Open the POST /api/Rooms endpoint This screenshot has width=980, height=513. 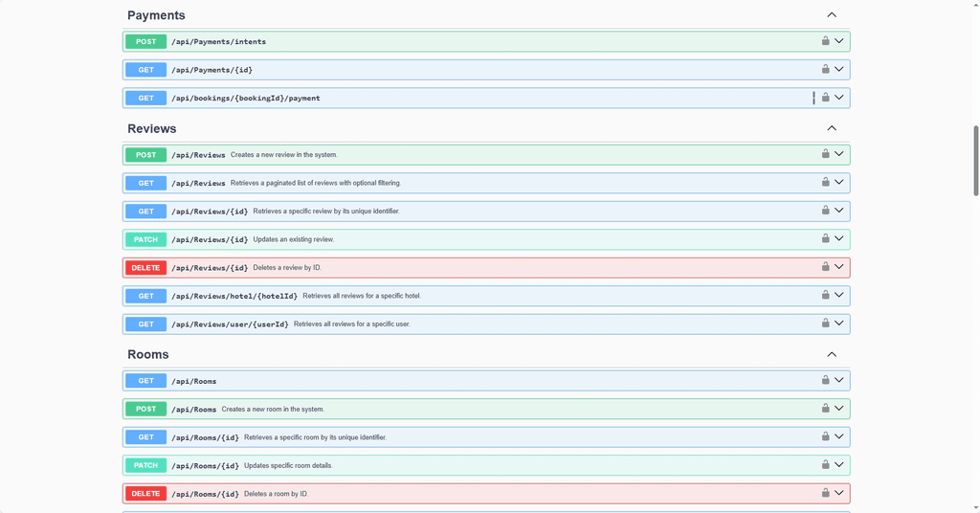click(194, 409)
